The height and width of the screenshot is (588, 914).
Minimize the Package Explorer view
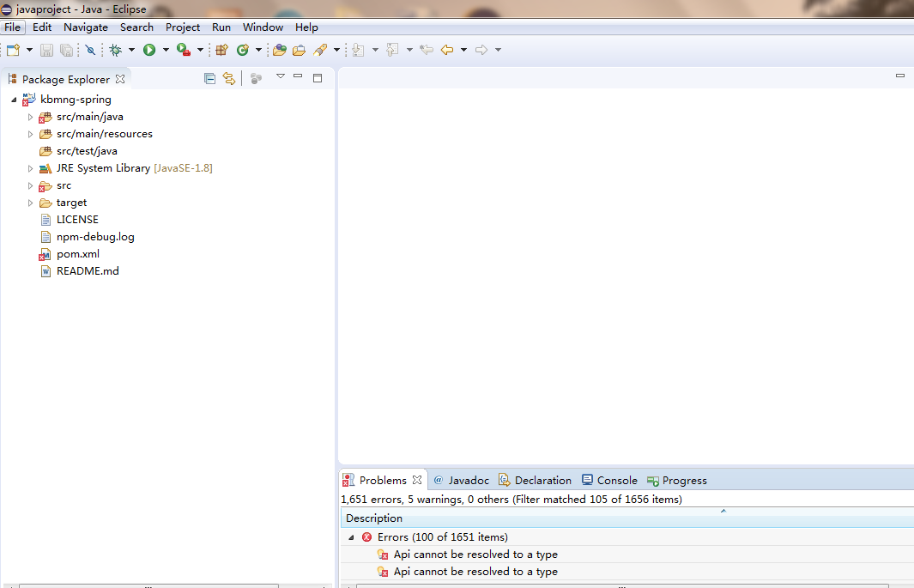298,76
